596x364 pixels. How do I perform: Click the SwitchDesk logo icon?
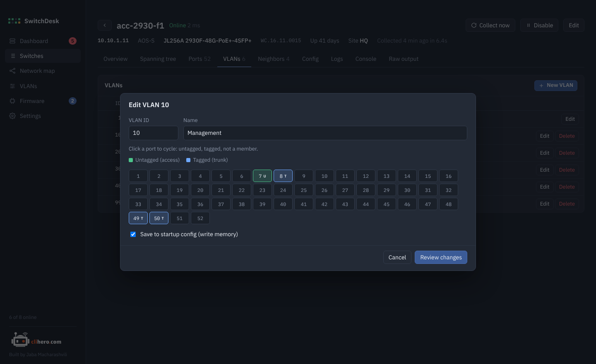(14, 21)
